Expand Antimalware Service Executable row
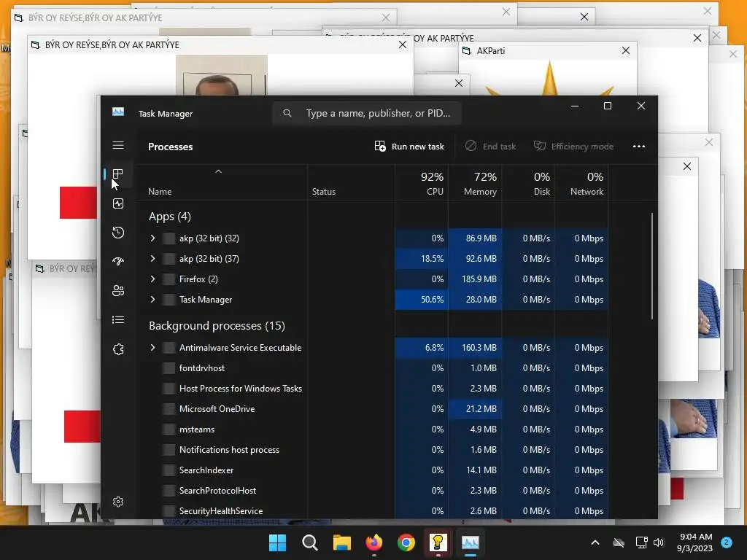The image size is (747, 560). (x=152, y=348)
